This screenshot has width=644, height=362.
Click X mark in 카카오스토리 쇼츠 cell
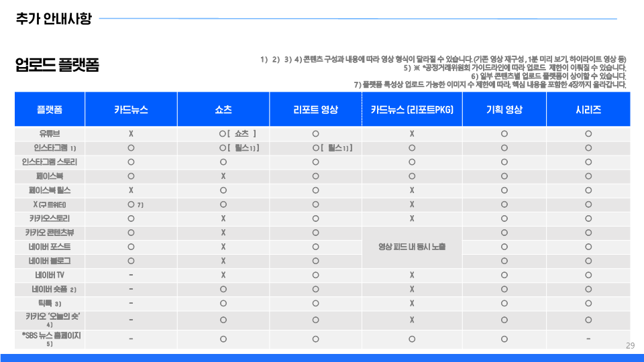pyautogui.click(x=223, y=219)
